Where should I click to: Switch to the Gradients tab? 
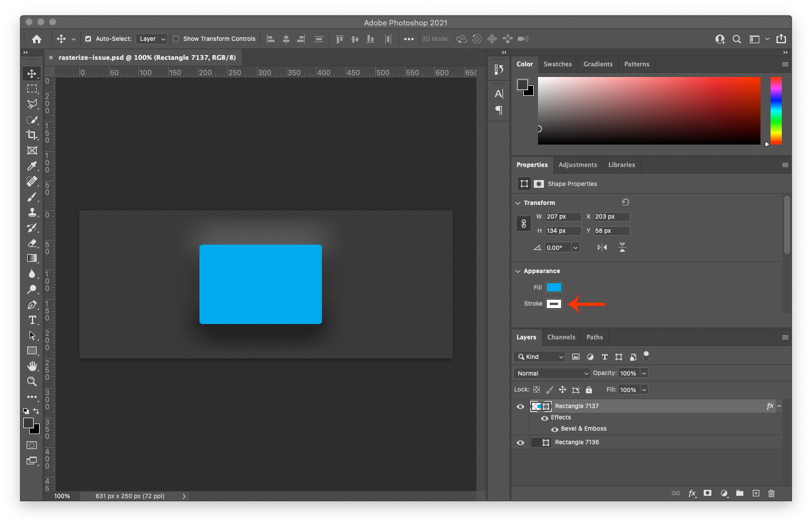tap(598, 64)
